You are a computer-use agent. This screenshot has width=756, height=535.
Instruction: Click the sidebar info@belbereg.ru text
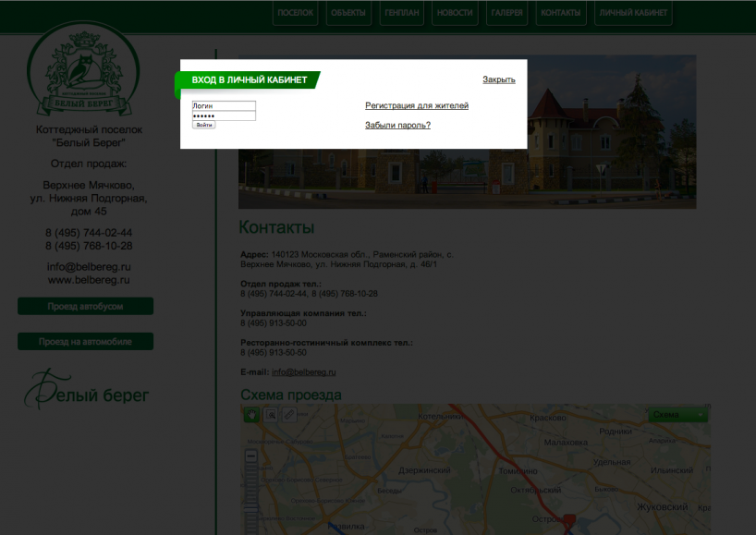point(89,267)
